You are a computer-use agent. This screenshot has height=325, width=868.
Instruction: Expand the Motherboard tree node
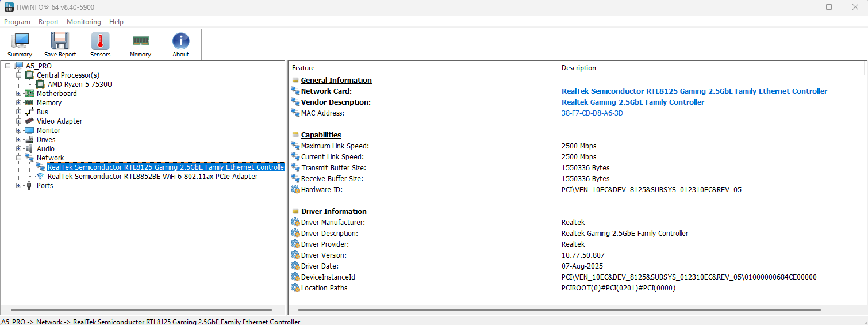coord(19,94)
